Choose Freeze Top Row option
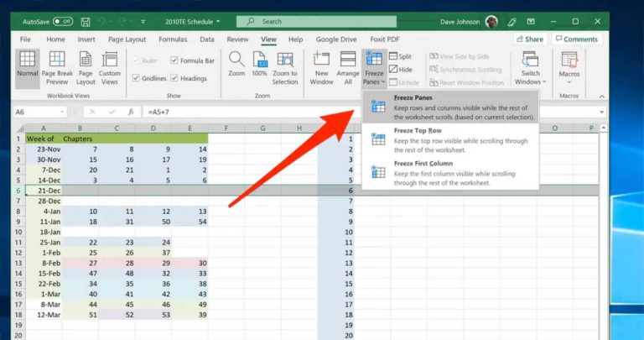 pyautogui.click(x=449, y=140)
